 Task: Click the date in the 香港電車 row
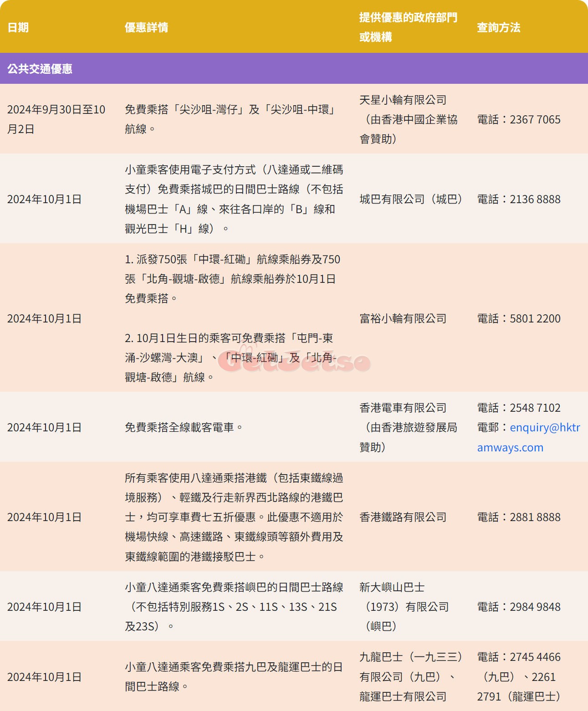pos(45,427)
